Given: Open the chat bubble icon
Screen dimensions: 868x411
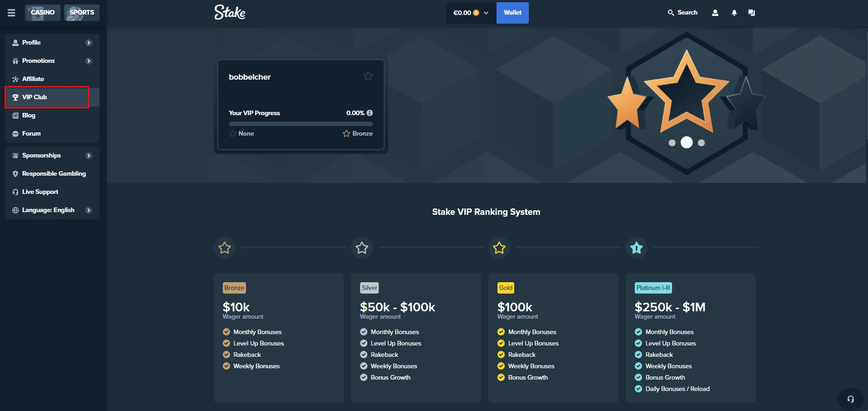Looking at the screenshot, I should (x=752, y=13).
